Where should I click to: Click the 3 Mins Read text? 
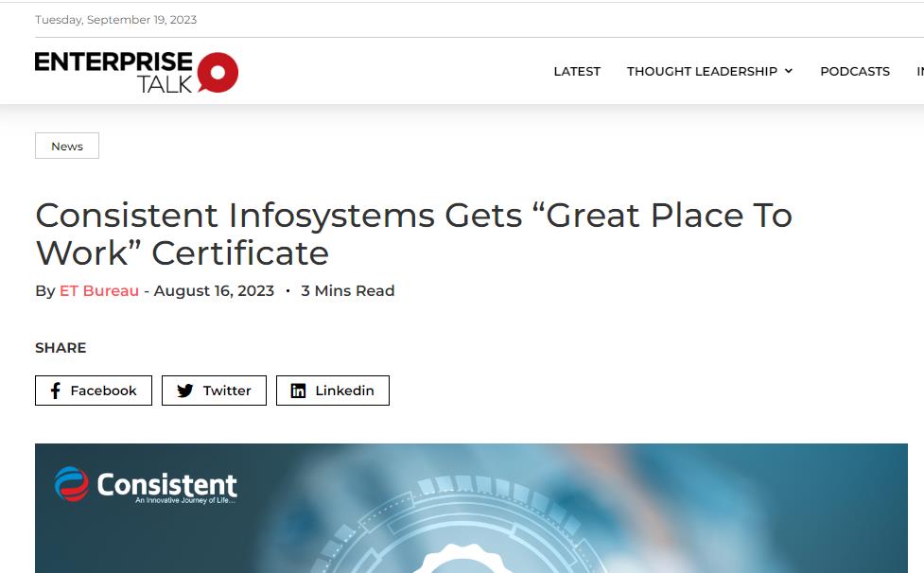click(348, 291)
